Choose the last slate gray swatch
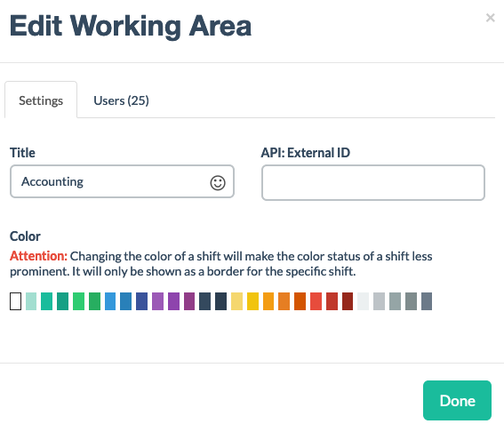Viewport: 504px width, 432px height. coord(427,301)
